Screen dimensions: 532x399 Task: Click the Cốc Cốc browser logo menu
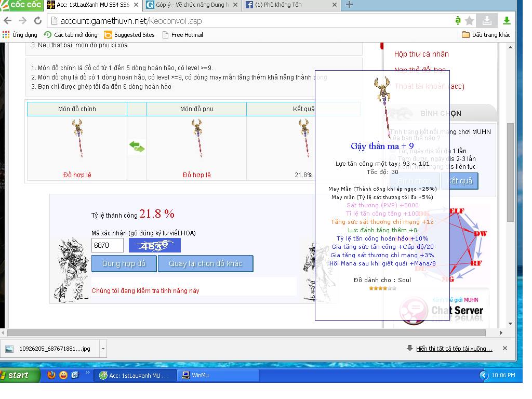click(x=21, y=5)
